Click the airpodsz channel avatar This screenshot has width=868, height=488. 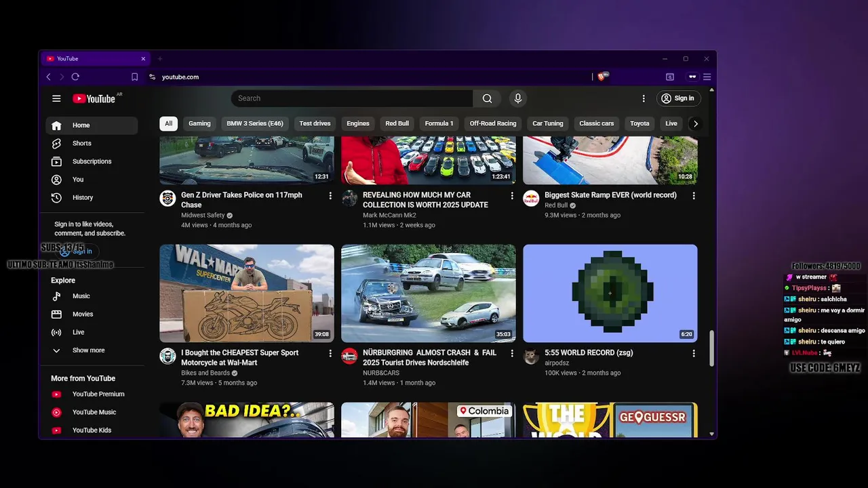click(531, 356)
